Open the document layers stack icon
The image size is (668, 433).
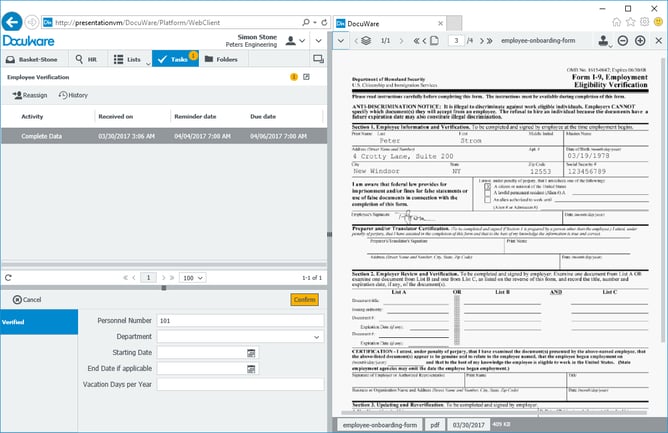pos(364,41)
